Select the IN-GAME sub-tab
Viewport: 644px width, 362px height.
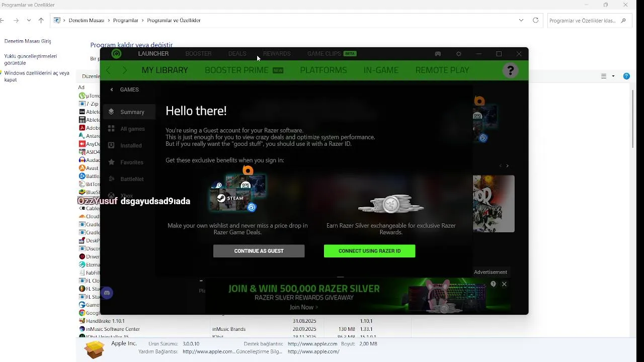[x=381, y=70]
